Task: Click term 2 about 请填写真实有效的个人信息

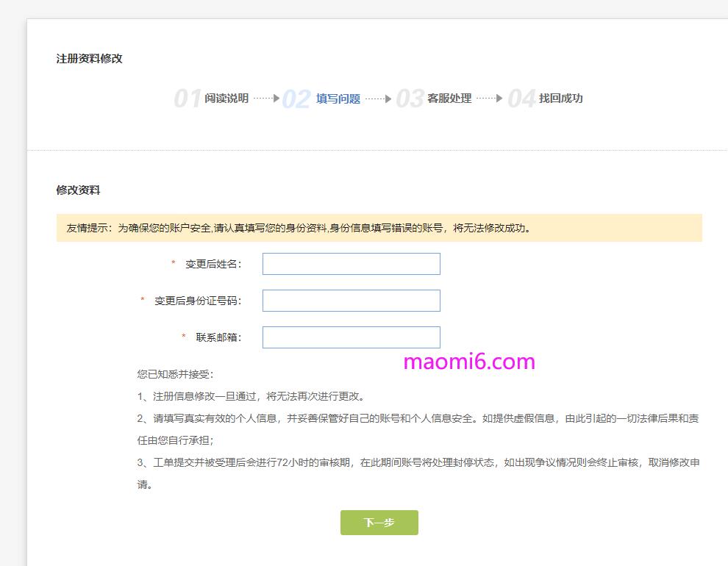Action: tap(418, 429)
